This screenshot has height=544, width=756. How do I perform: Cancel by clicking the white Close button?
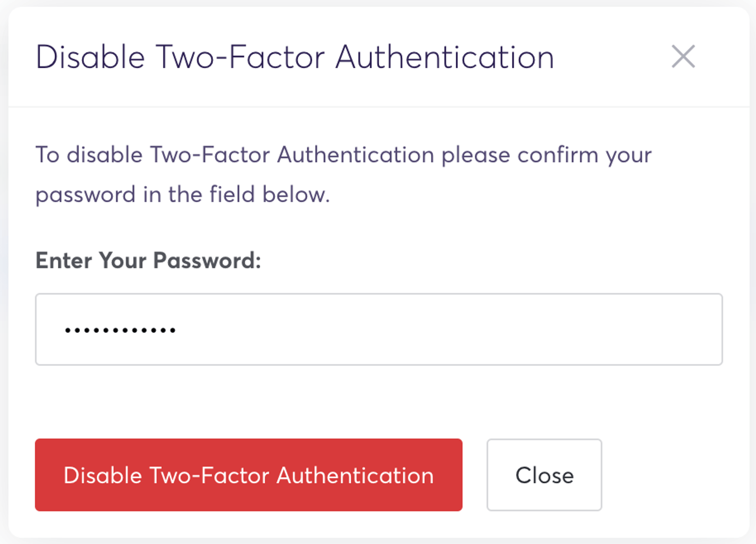(x=544, y=475)
